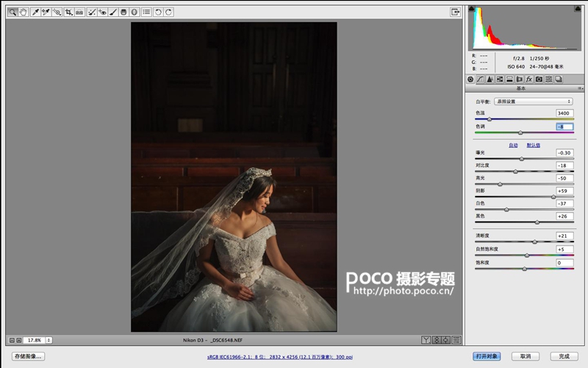Click the 默认值 default link
The image size is (588, 368).
pos(534,145)
